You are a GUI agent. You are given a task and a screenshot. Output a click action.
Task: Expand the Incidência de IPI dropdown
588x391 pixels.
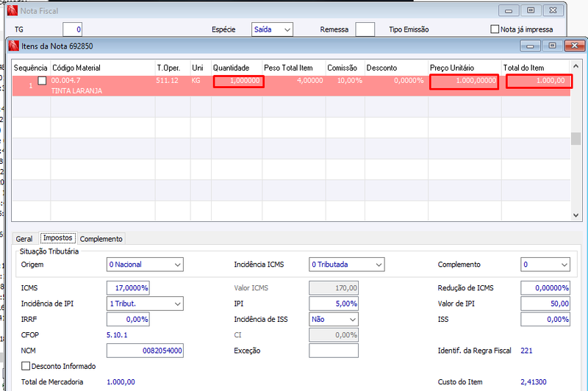(145, 304)
